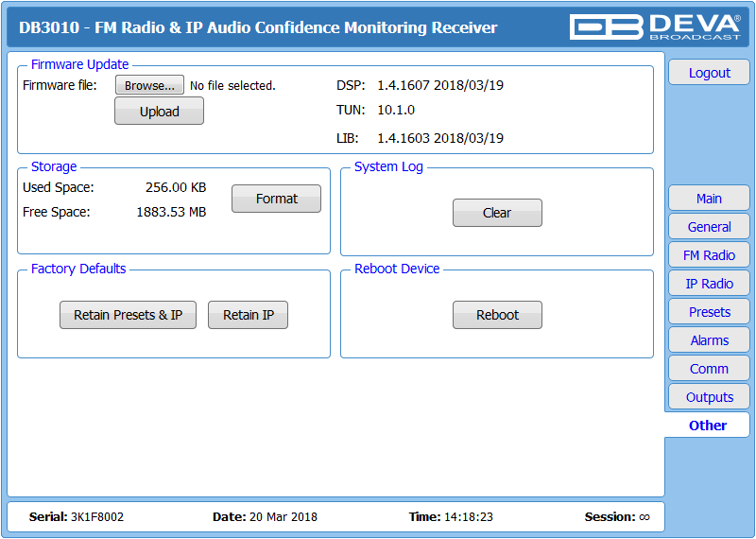Click the Reboot Device section heading

point(397,269)
